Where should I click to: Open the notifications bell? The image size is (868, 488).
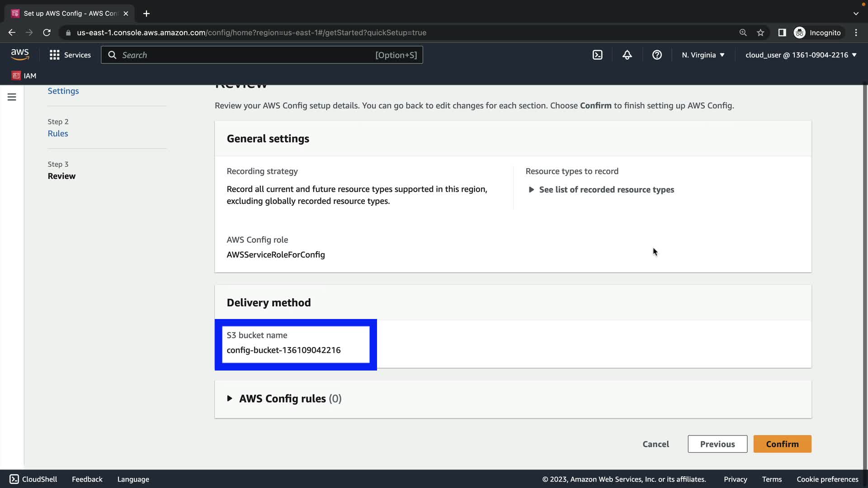[627, 55]
